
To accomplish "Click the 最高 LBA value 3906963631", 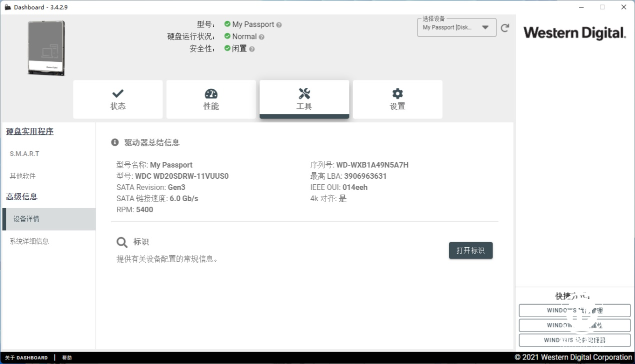I will pos(365,176).
